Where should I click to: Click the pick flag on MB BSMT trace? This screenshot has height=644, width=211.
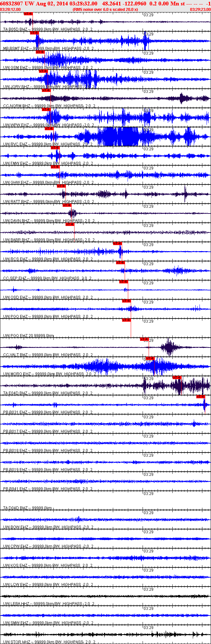point(34,33)
